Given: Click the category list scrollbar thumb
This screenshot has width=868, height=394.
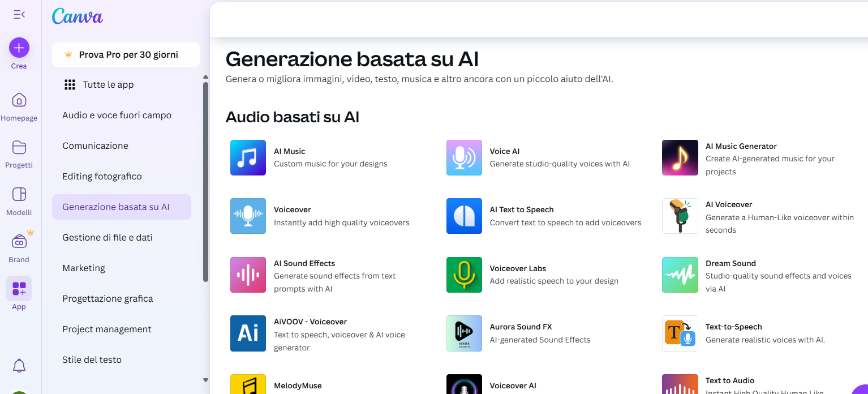Looking at the screenshot, I should [205, 182].
